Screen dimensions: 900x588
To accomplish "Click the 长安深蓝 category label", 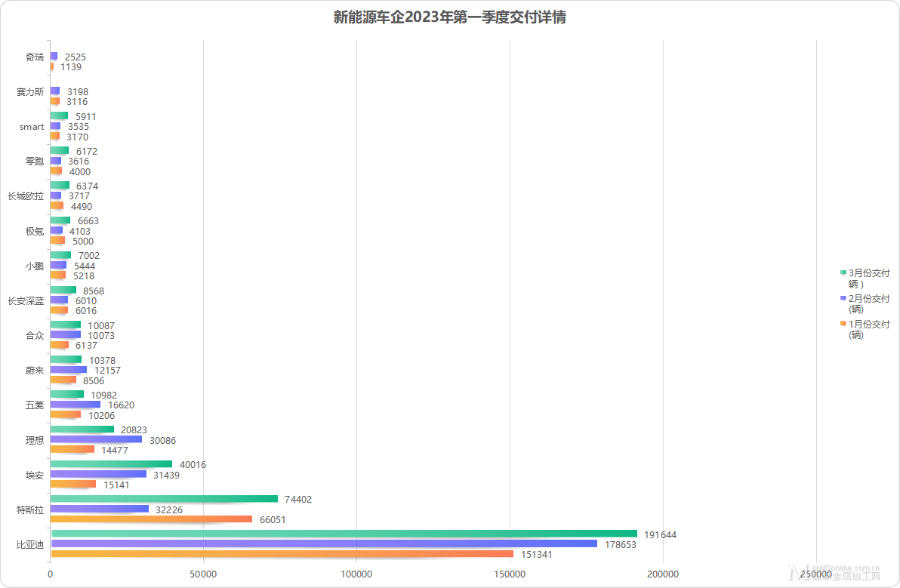I will click(x=25, y=300).
